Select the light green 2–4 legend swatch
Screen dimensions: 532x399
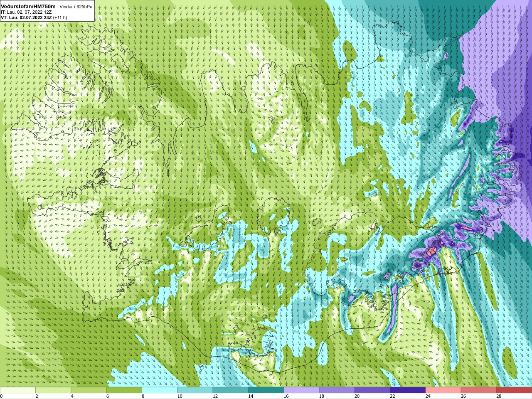[53, 390]
